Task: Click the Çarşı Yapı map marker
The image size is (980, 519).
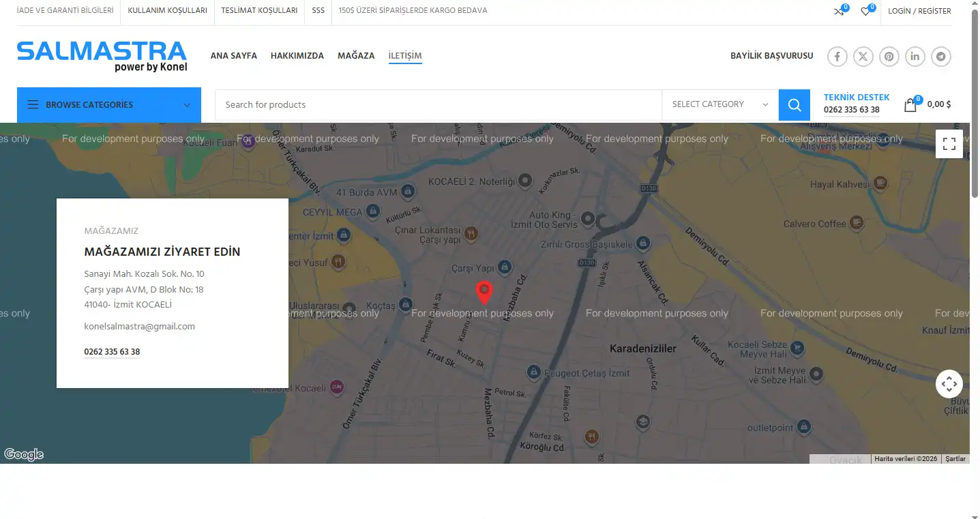Action: [x=505, y=267]
